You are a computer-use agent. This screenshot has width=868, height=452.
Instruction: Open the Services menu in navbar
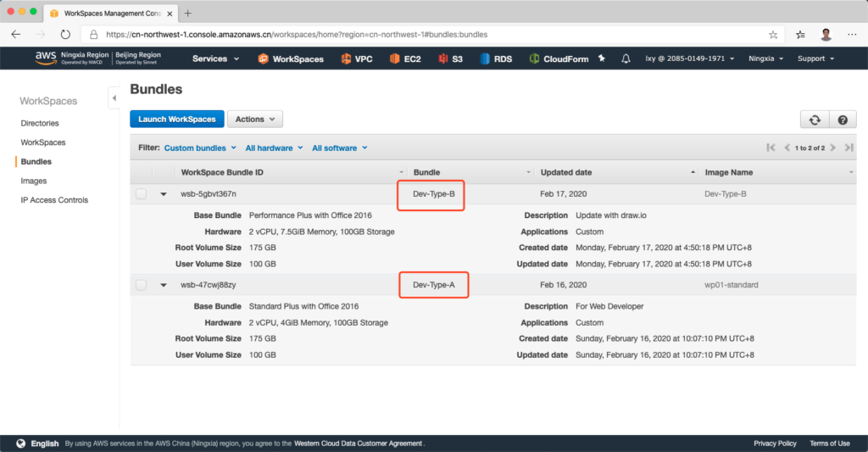(215, 59)
